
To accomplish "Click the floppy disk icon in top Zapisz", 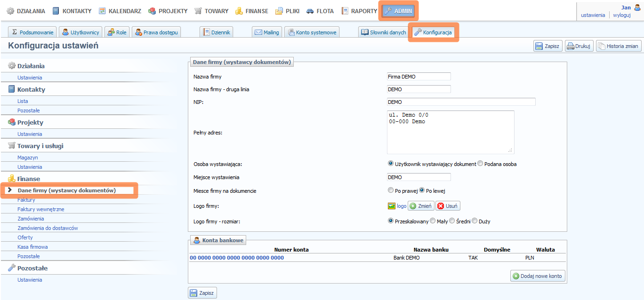I will [539, 46].
